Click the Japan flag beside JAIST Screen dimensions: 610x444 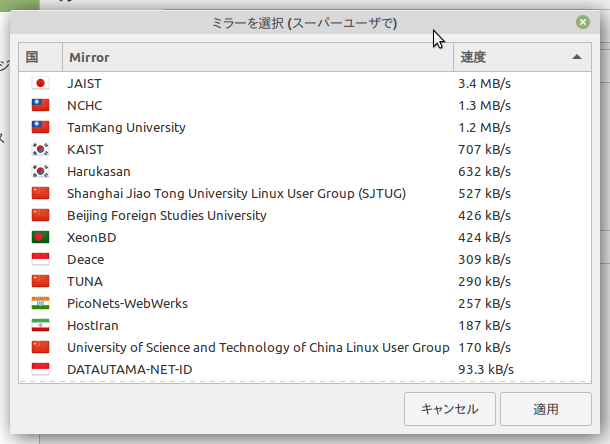pyautogui.click(x=40, y=83)
